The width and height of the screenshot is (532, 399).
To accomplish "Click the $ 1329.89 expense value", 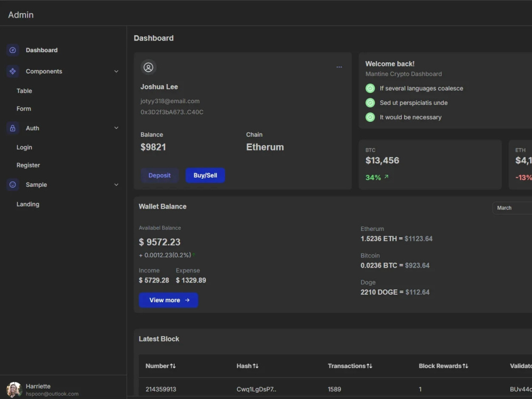I will (x=191, y=280).
